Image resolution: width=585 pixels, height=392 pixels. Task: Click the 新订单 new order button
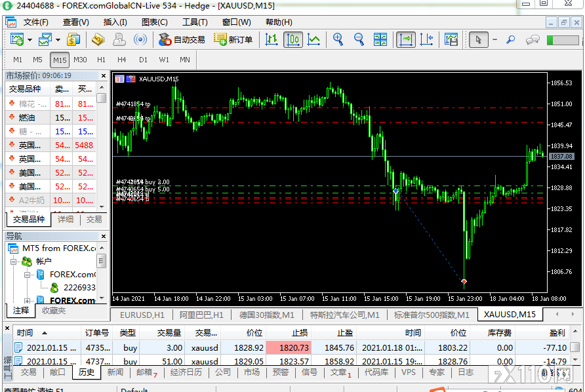point(233,39)
